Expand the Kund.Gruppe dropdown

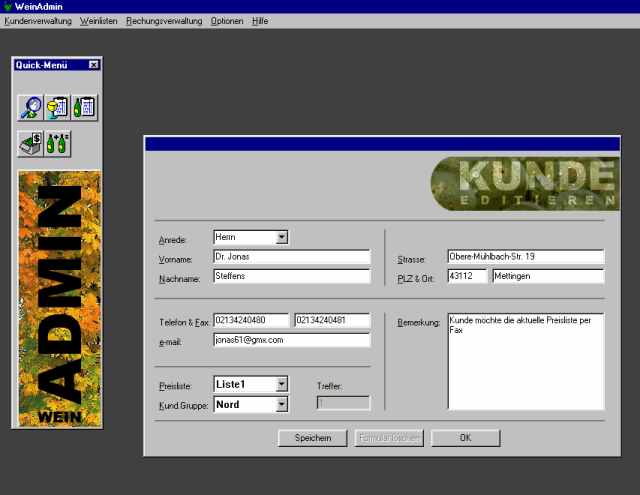tap(281, 404)
